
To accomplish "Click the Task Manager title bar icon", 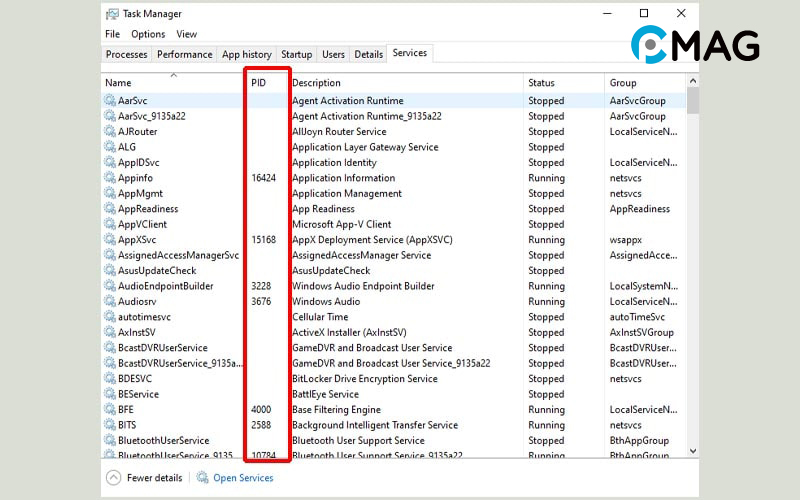I will coord(112,14).
